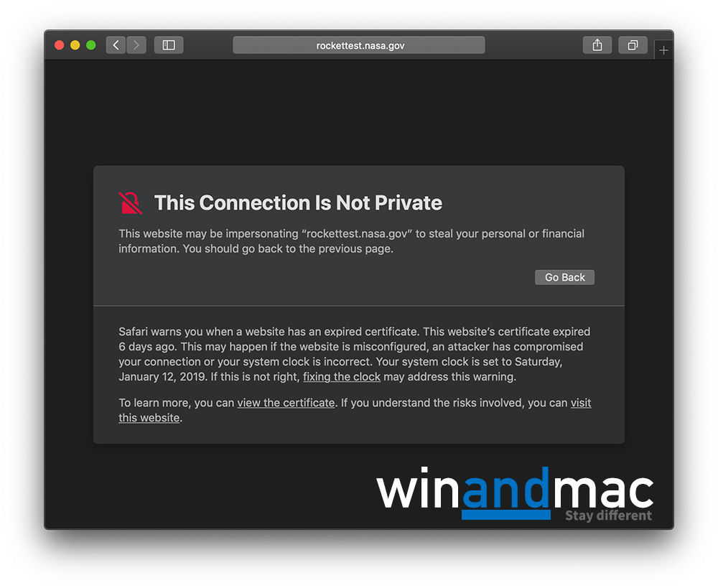Image resolution: width=718 pixels, height=588 pixels.
Task: Open the Share menu icon
Action: click(x=597, y=45)
